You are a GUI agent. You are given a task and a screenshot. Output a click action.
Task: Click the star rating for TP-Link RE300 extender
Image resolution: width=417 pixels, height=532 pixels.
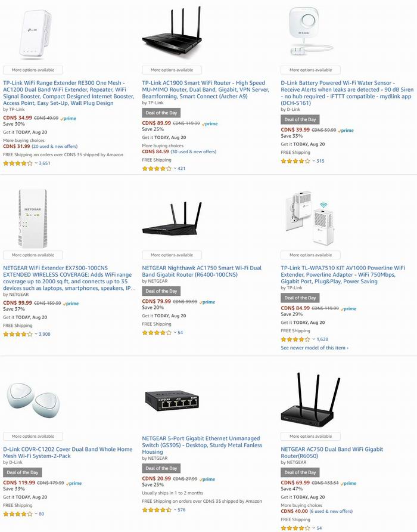click(x=18, y=163)
